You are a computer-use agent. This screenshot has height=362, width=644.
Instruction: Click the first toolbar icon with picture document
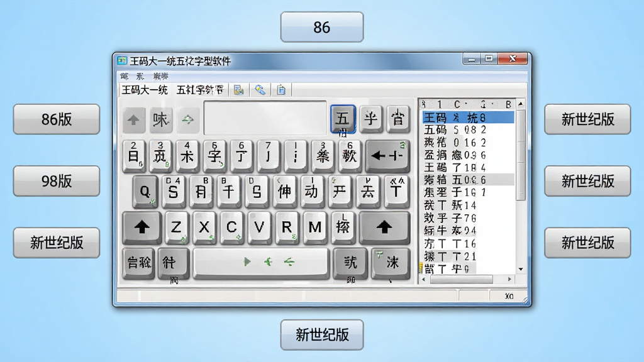[238, 90]
